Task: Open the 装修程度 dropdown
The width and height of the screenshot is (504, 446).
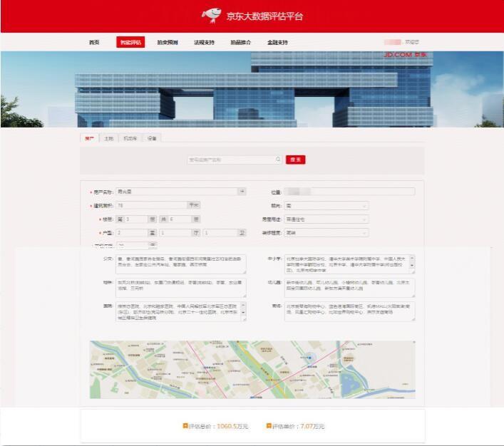Action: point(326,233)
